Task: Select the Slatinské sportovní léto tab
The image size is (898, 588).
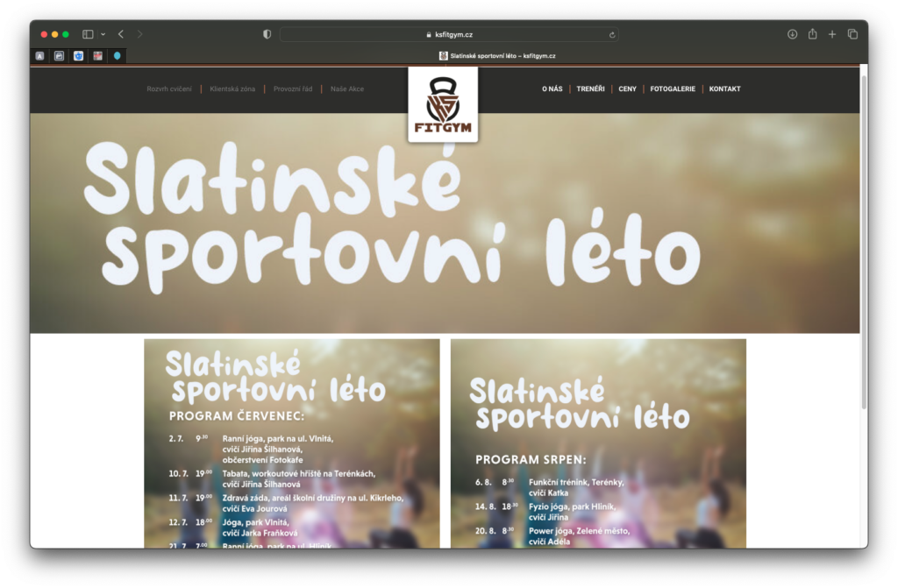Action: pyautogui.click(x=496, y=55)
